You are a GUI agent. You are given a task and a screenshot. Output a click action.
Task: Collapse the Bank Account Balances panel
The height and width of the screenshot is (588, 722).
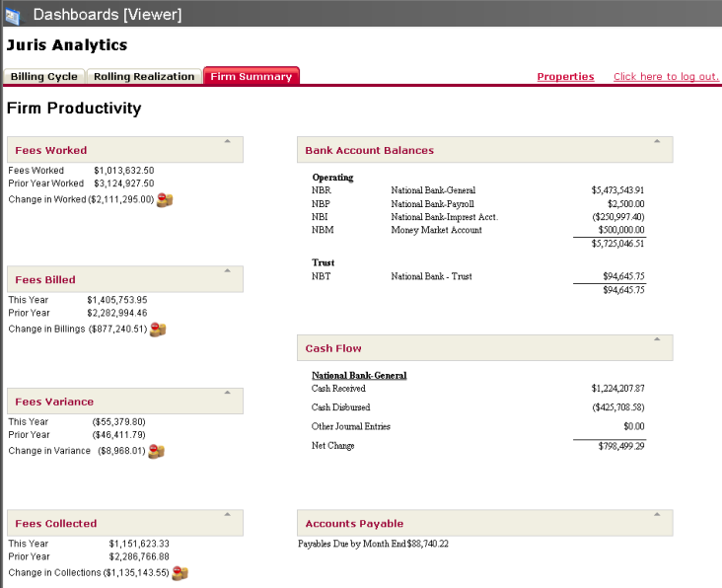pos(656,141)
